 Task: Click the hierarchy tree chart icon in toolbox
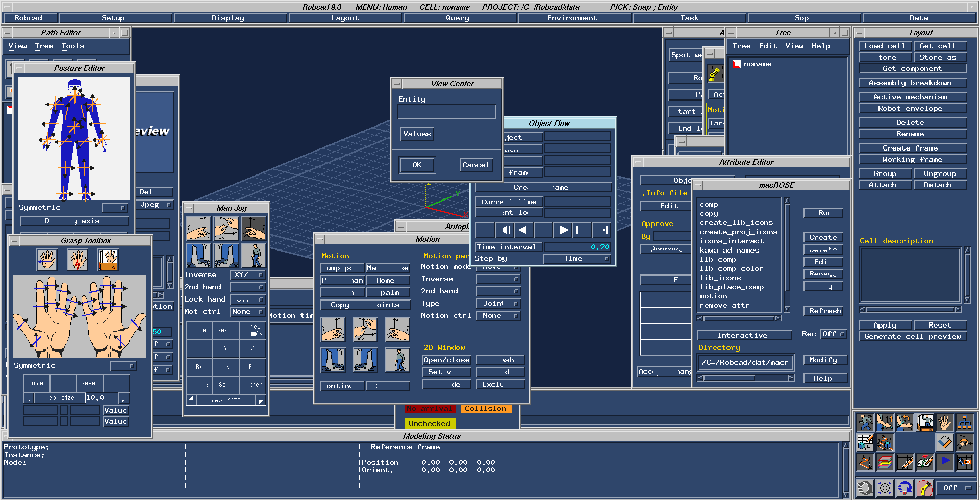(964, 422)
